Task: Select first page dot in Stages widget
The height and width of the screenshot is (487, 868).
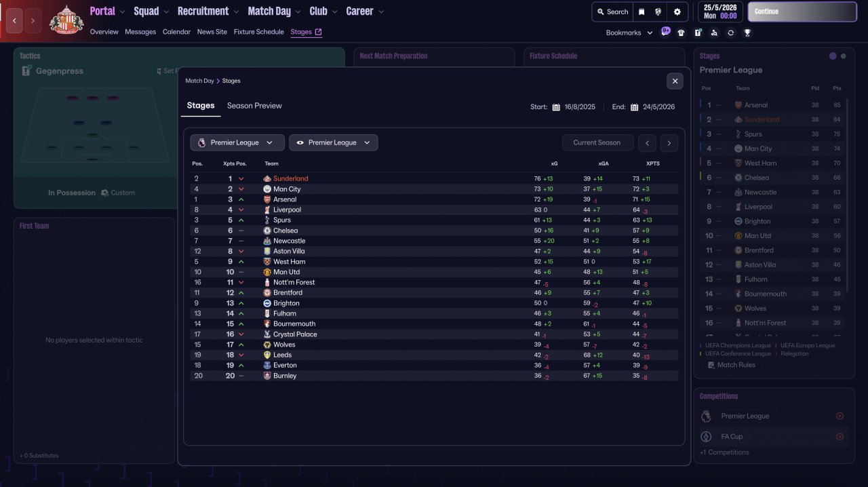Action: point(833,56)
